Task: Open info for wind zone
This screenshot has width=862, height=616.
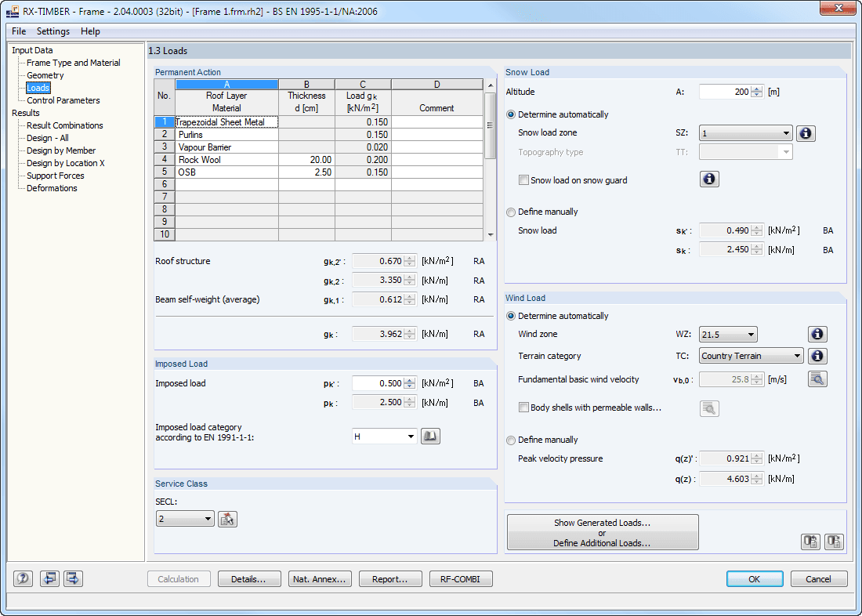Action: 817,334
